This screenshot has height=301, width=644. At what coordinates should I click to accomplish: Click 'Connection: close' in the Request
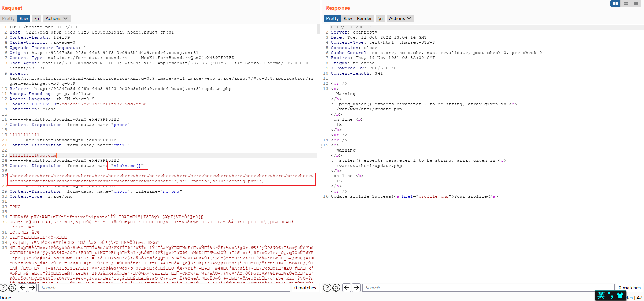click(33, 109)
